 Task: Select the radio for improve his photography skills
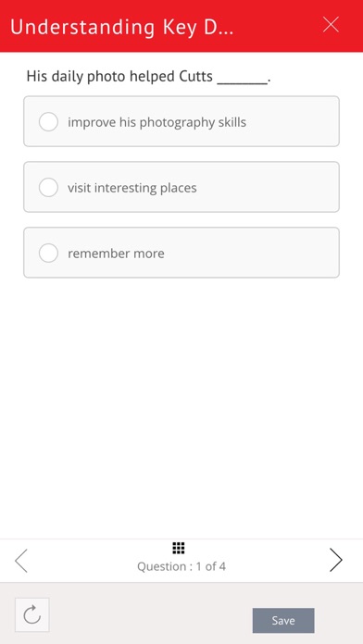[x=48, y=121]
